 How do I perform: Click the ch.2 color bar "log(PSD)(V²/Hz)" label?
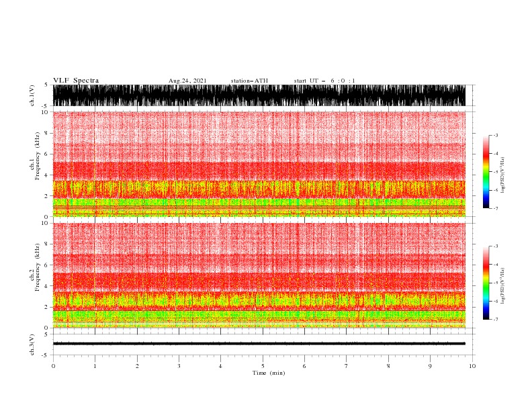[x=502, y=286]
